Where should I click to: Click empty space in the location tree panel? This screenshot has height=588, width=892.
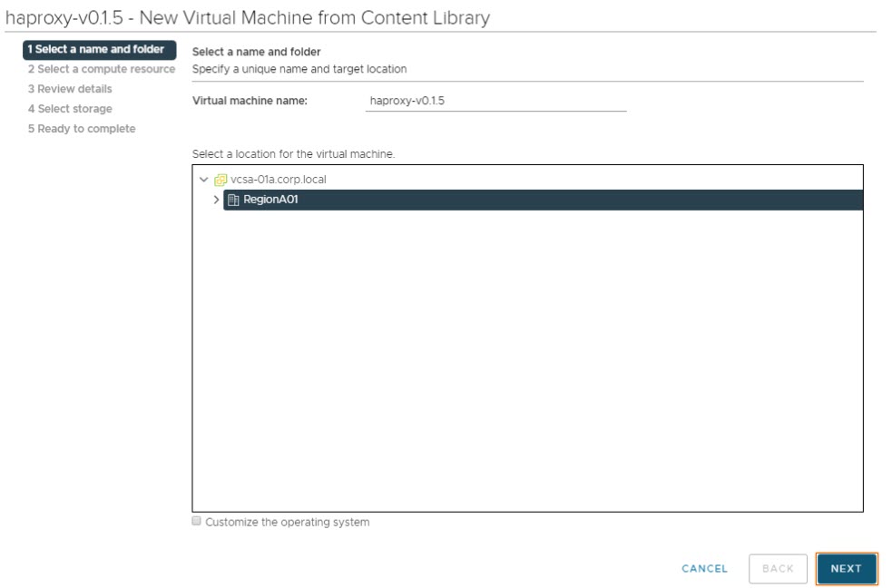(x=526, y=363)
